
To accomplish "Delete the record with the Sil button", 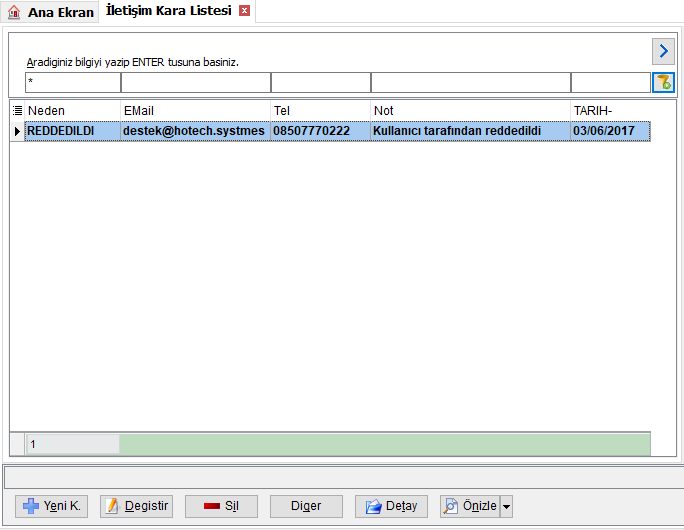I will click(221, 506).
